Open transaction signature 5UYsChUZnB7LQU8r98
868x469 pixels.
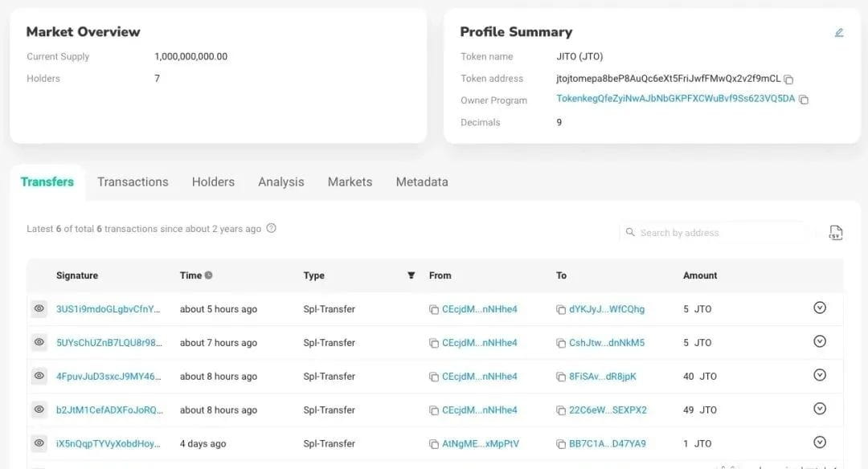click(108, 343)
